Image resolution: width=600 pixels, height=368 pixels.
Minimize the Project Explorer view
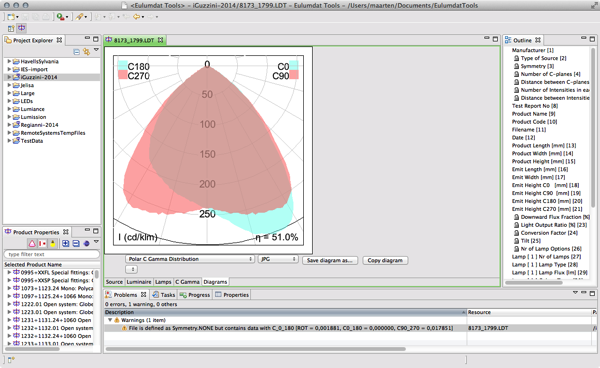87,38
